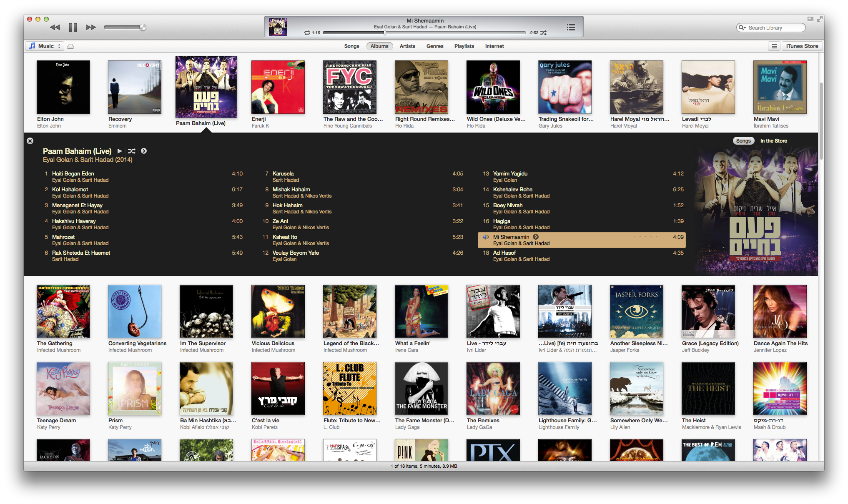Toggle shuffle icon beside the remaining time
This screenshot has height=504, width=848.
(544, 33)
